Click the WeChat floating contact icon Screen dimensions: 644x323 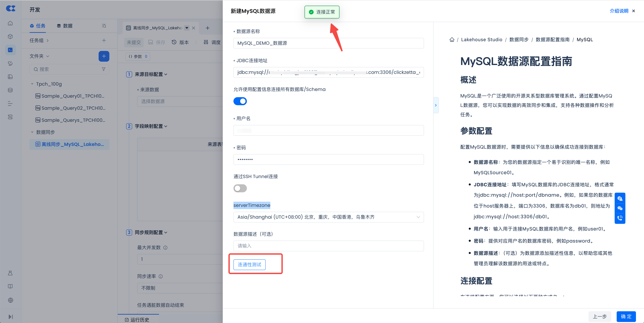click(620, 208)
